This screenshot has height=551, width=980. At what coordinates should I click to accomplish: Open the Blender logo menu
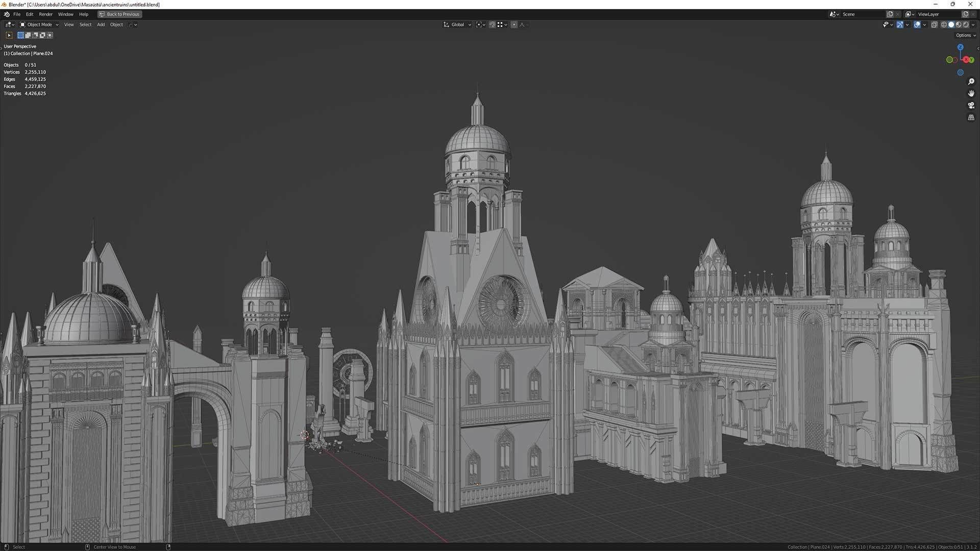pyautogui.click(x=6, y=14)
